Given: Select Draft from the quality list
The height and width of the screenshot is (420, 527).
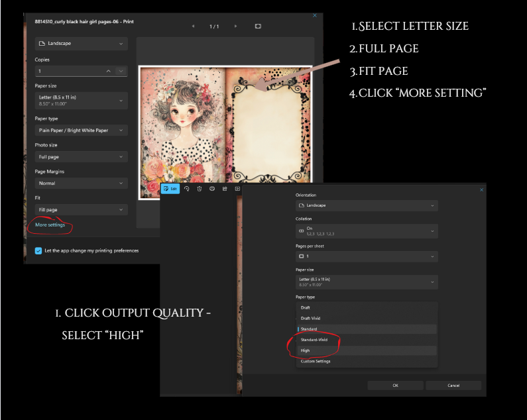Looking at the screenshot, I should (367, 308).
